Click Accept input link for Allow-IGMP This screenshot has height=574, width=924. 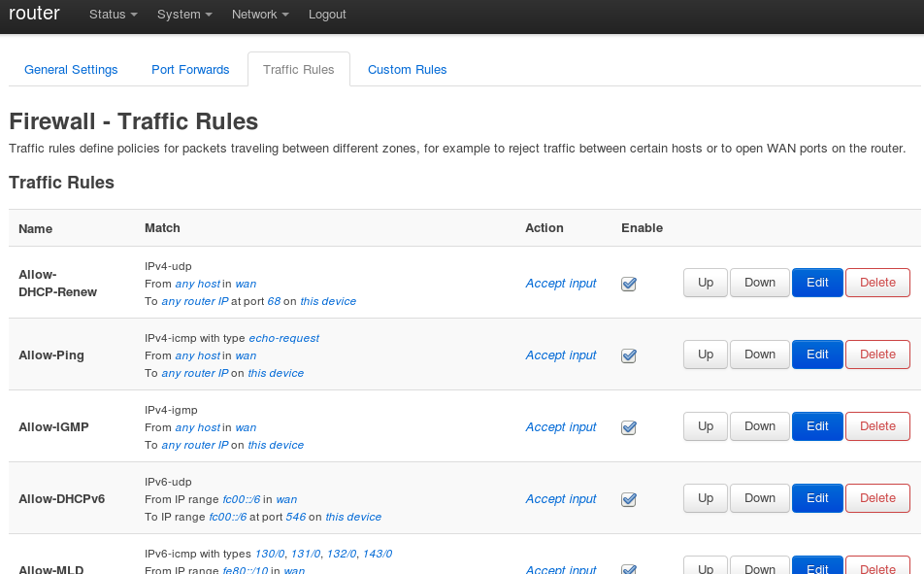click(560, 427)
